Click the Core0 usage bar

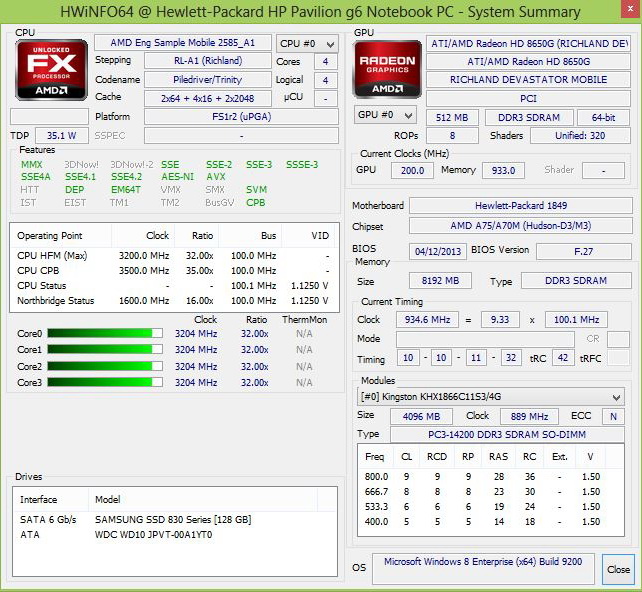coord(105,333)
